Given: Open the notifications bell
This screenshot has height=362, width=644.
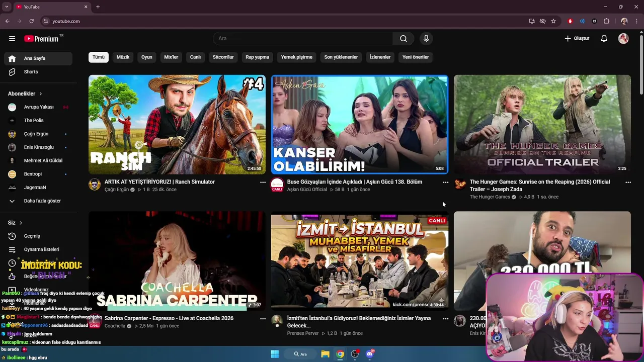Looking at the screenshot, I should [604, 39].
